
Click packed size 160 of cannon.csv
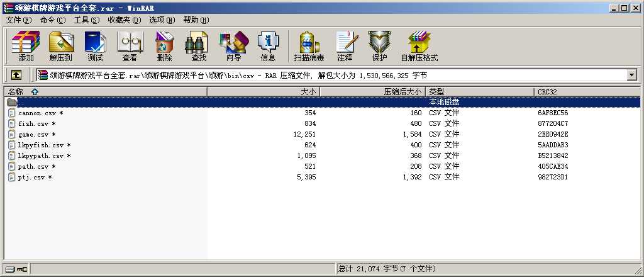[x=416, y=113]
